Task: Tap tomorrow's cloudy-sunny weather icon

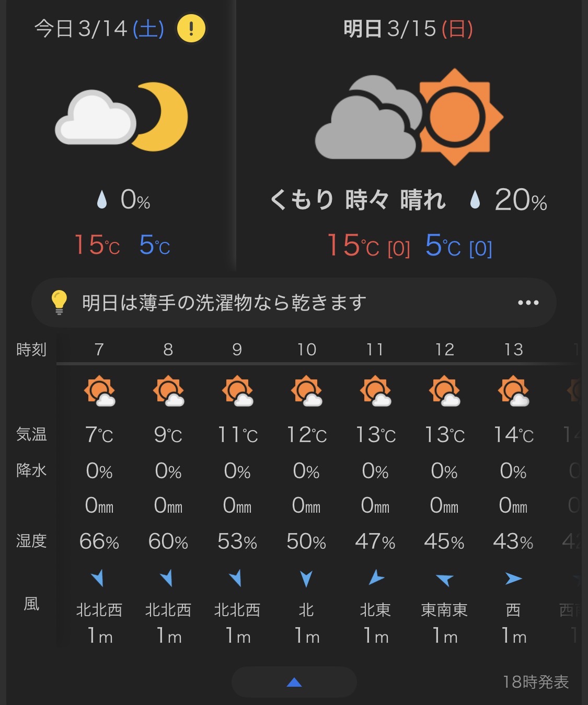Action: 409,117
